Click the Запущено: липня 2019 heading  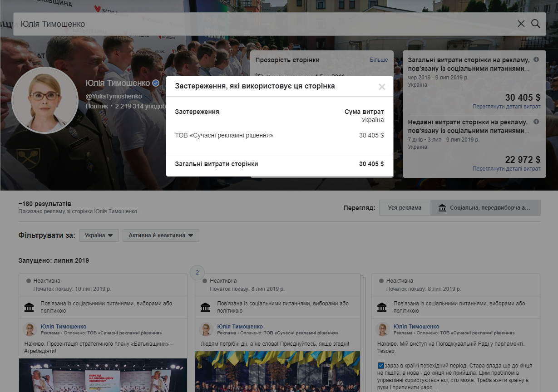click(x=54, y=260)
